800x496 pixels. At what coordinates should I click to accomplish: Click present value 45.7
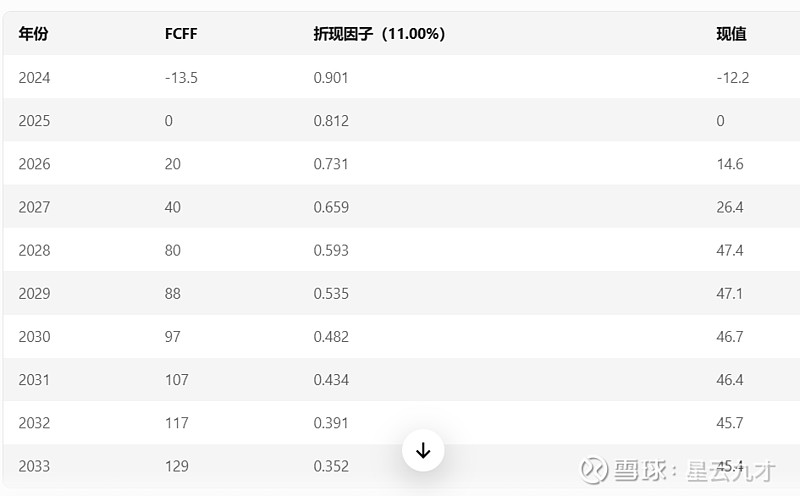pos(730,423)
